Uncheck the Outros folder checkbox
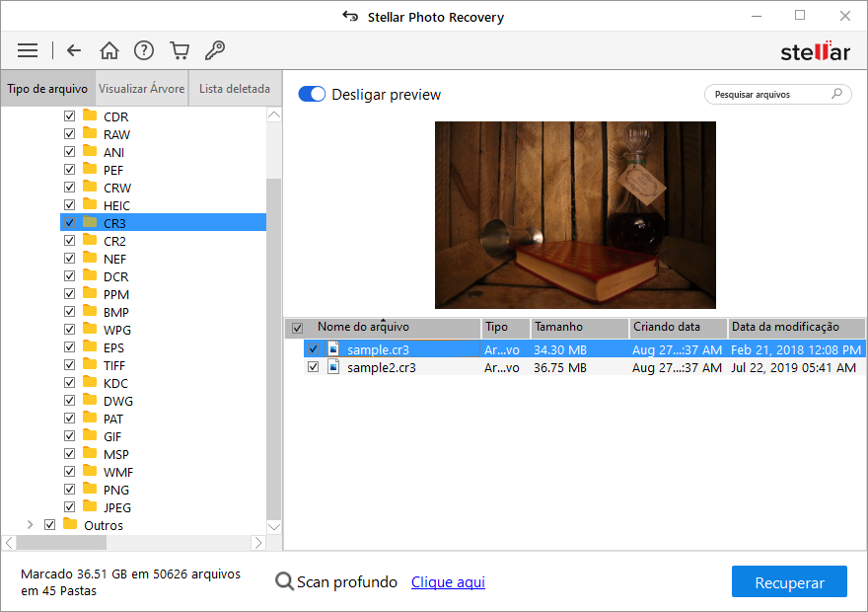The width and height of the screenshot is (868, 612). click(x=50, y=524)
